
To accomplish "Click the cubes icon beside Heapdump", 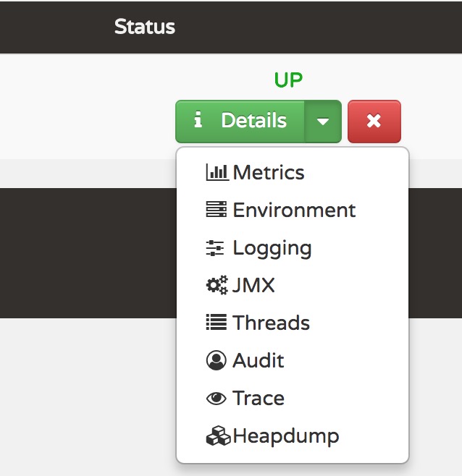I will pyautogui.click(x=218, y=435).
